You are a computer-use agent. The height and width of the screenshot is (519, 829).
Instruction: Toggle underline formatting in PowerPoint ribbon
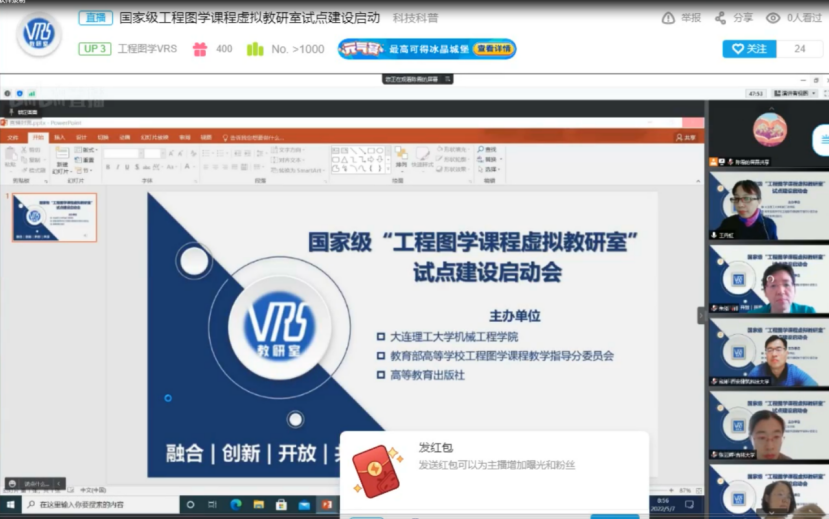tap(127, 167)
